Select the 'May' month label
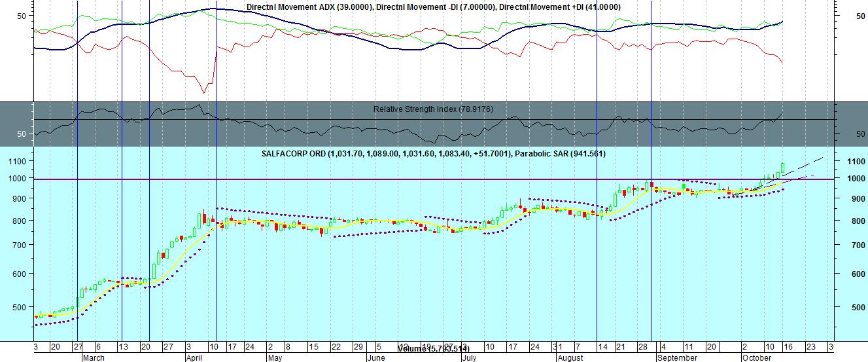The height and width of the screenshot is (362, 868). click(275, 358)
